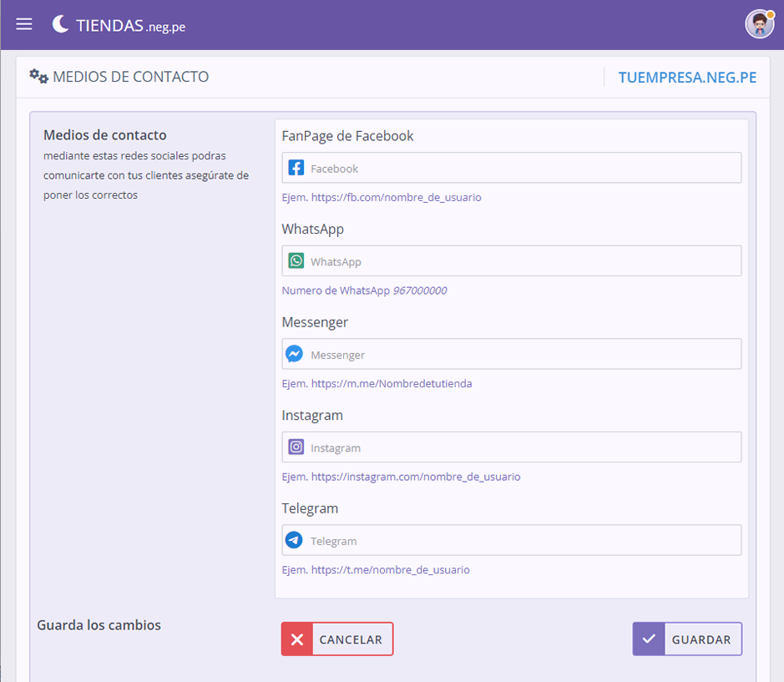Click the gears icon beside Medios de Contacto
Screen dimensions: 784x682
tap(38, 77)
